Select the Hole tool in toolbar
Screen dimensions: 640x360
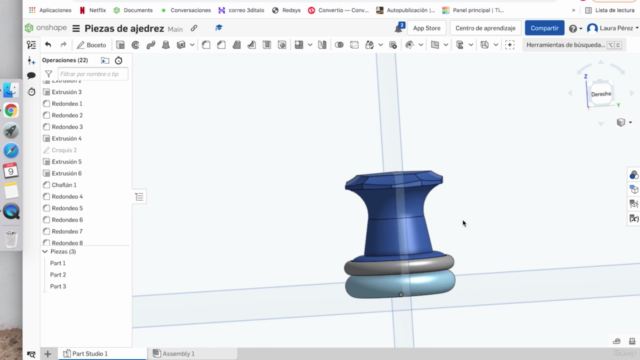(282, 45)
